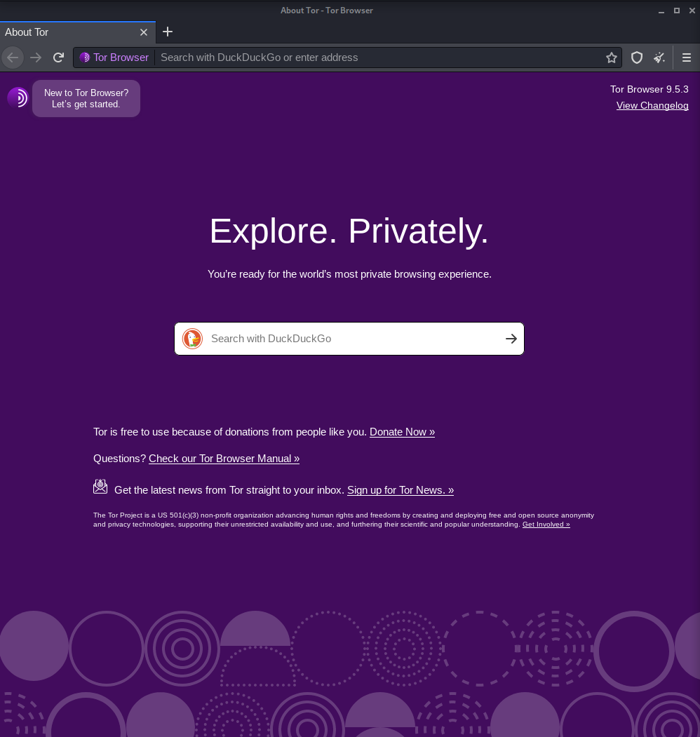Screen dimensions: 700x737
Task: Open the Get Involved link
Action: [x=546, y=525]
